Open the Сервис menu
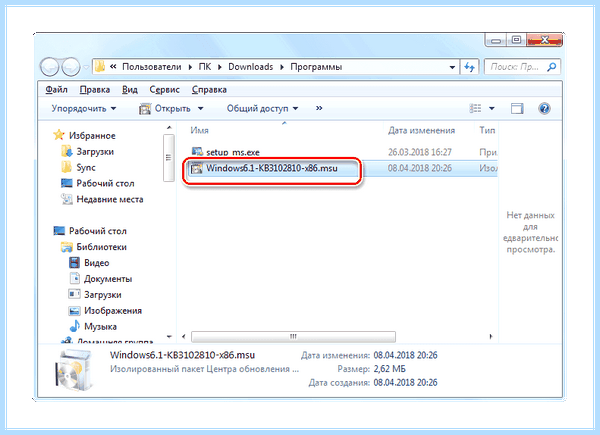 165,90
